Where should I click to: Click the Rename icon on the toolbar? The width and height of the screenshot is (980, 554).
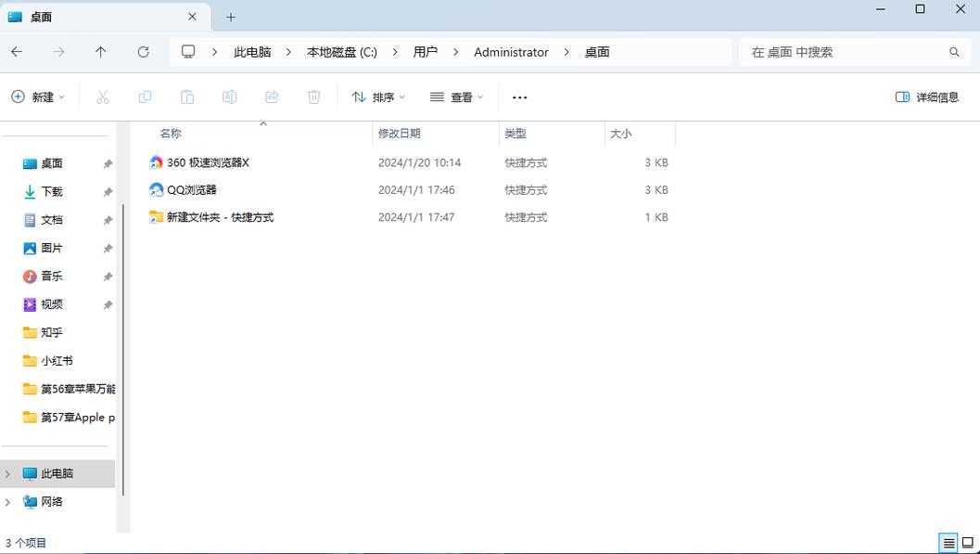pyautogui.click(x=229, y=97)
